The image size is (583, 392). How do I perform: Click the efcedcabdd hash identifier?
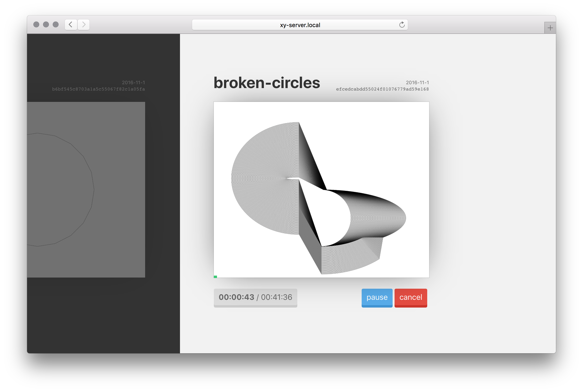click(382, 89)
